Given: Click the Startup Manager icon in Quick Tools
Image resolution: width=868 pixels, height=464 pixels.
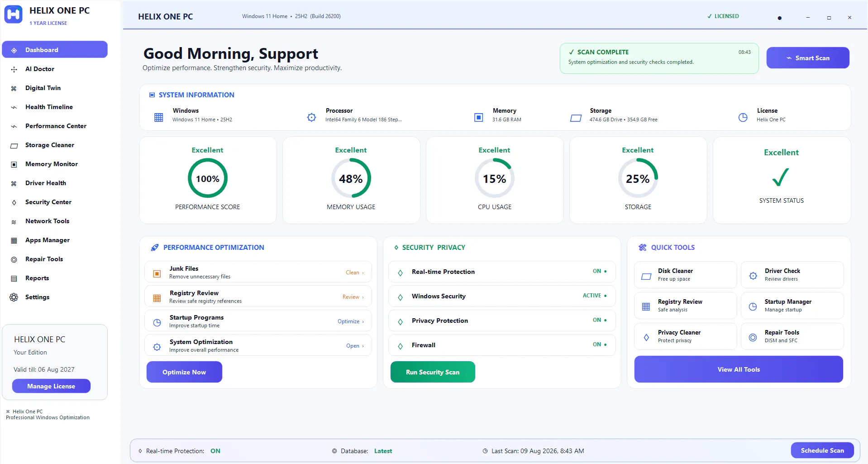Looking at the screenshot, I should [753, 306].
